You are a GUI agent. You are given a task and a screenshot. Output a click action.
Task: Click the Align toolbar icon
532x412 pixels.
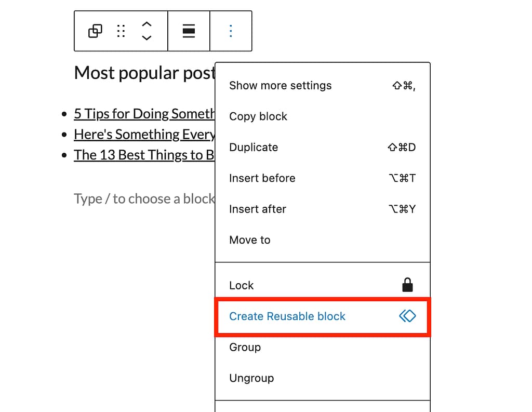(189, 31)
